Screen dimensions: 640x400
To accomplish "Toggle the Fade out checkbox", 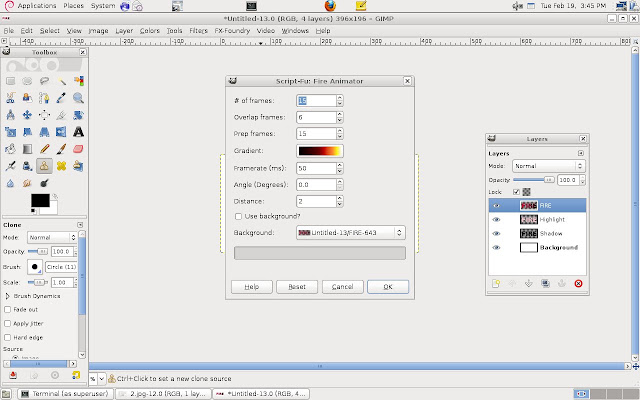I will click(x=7, y=309).
